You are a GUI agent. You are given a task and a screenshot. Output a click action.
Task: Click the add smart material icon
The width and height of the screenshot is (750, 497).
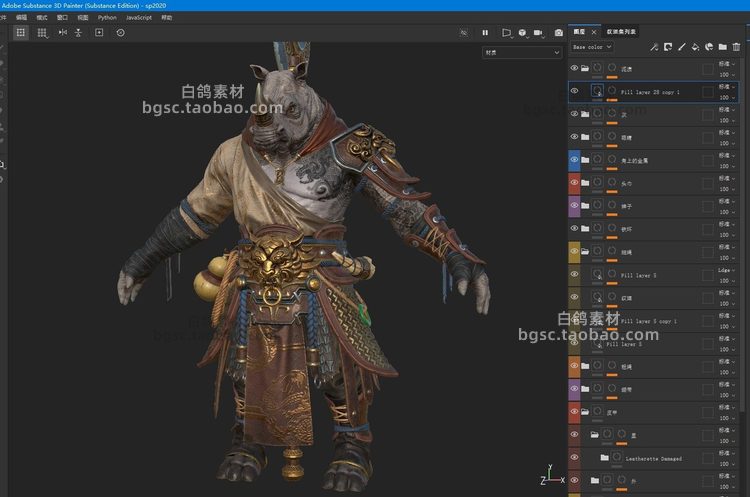pyautogui.click(x=709, y=47)
